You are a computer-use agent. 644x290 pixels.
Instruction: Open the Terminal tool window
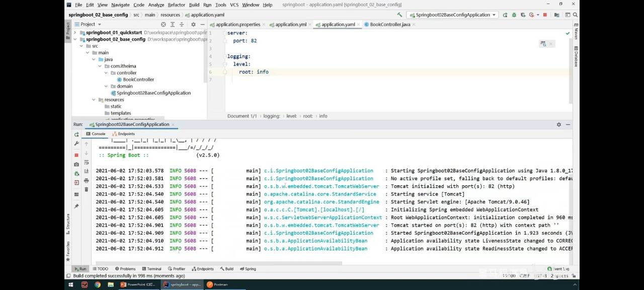click(151, 269)
